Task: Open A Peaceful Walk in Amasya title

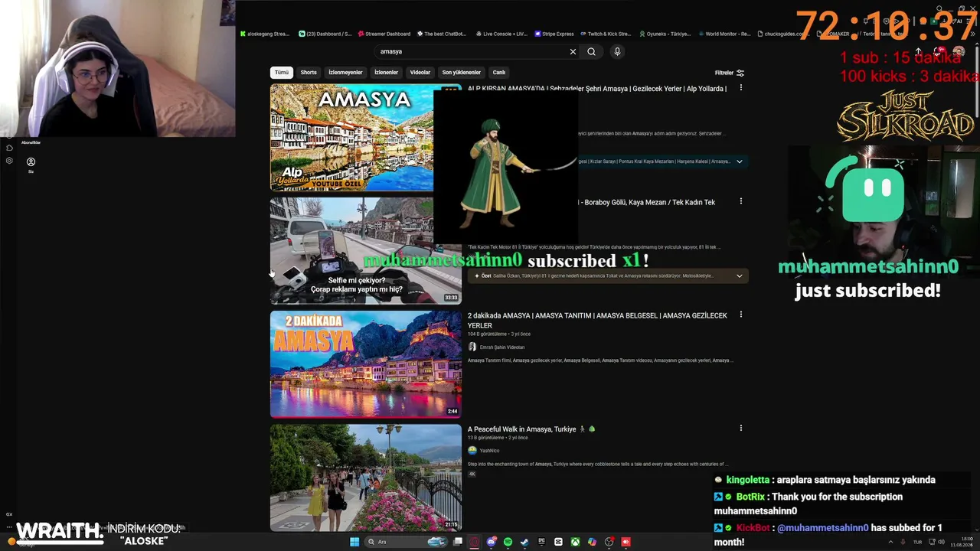Action: (x=531, y=429)
